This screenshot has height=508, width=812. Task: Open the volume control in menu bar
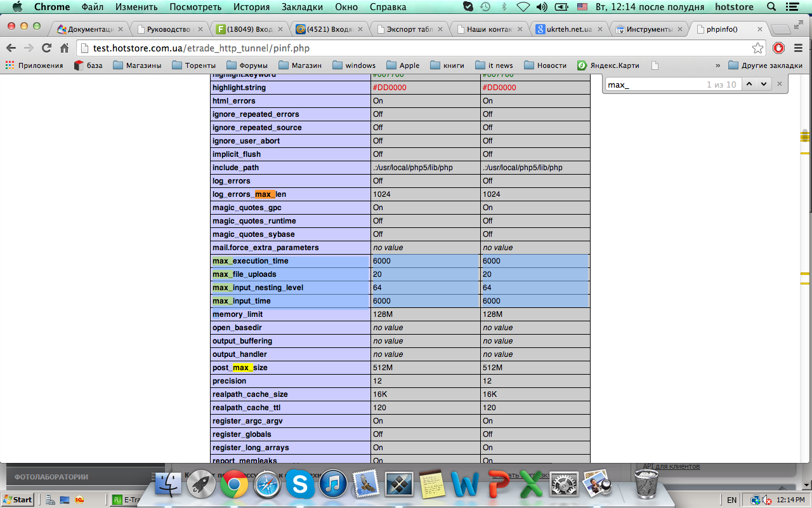[541, 7]
